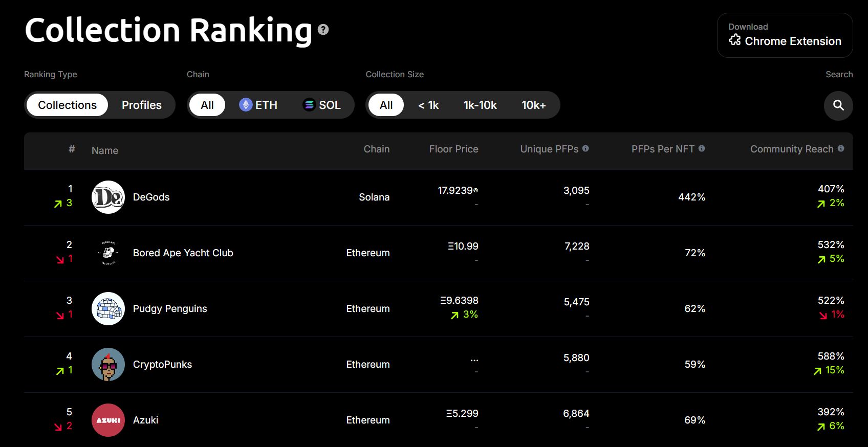Click info icon next to Community Reach
The image size is (868, 447).
(x=841, y=148)
